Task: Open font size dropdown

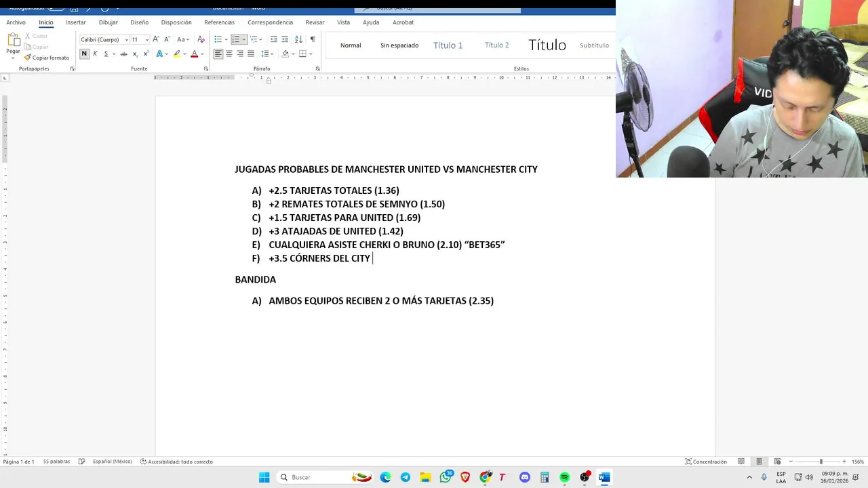Action: [x=146, y=40]
